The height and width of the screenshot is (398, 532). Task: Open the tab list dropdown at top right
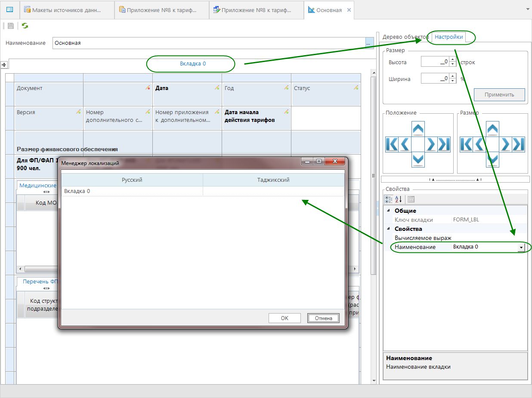[528, 9]
